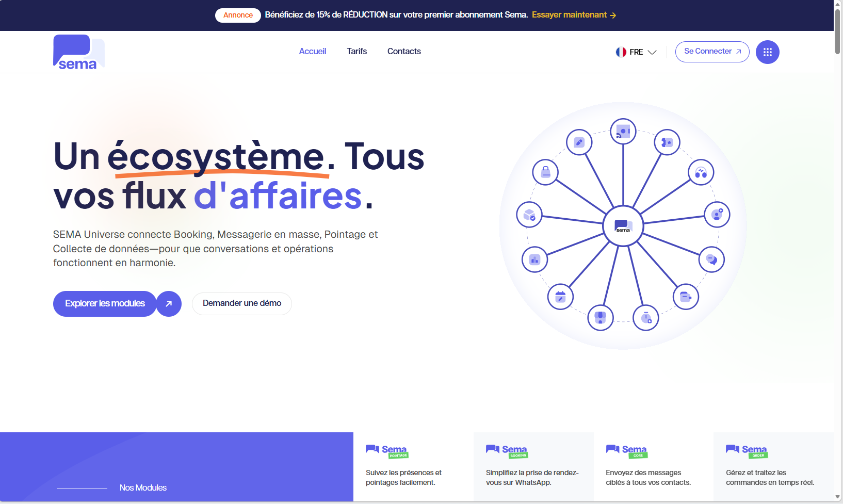Expand the FRE language dropdown

636,52
